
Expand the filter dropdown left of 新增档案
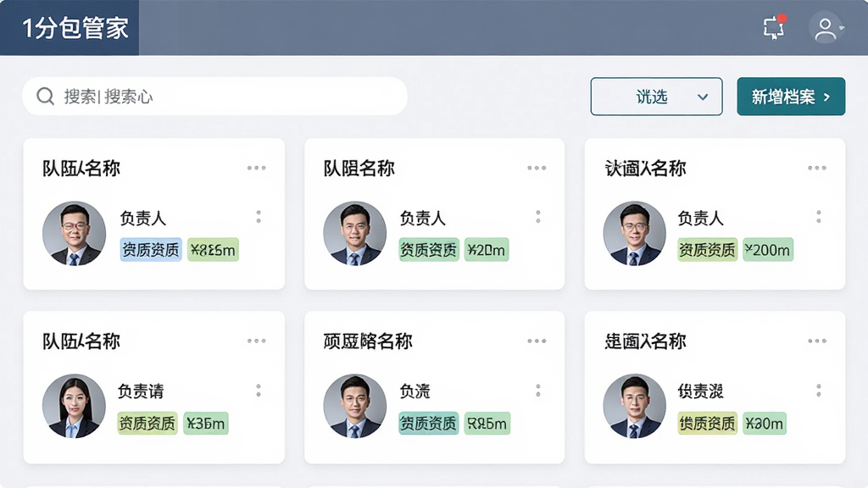pos(656,97)
